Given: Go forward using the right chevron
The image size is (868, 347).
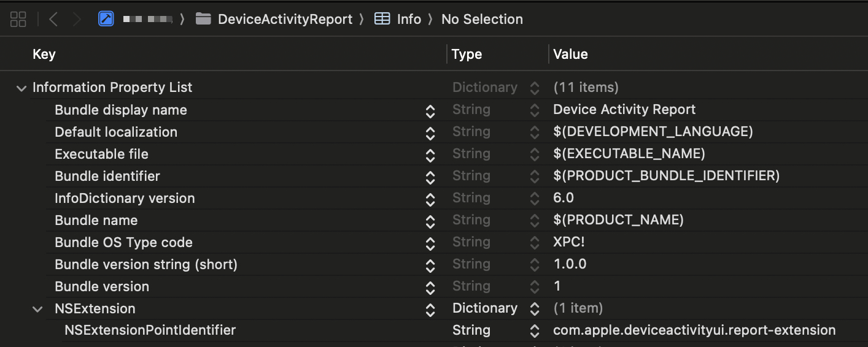Looking at the screenshot, I should pos(77,19).
